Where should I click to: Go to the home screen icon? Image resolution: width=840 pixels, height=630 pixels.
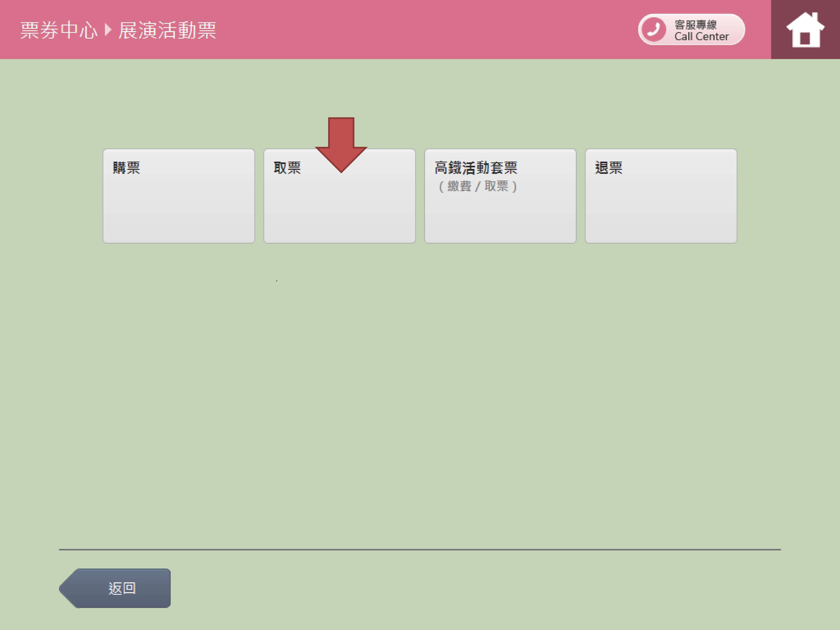[x=805, y=30]
